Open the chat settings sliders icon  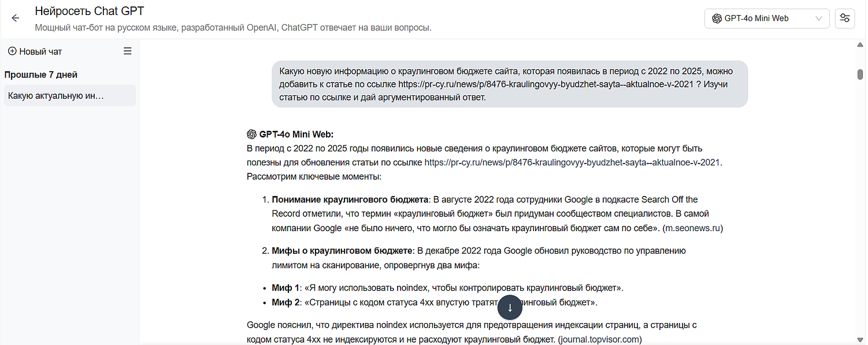tap(845, 18)
